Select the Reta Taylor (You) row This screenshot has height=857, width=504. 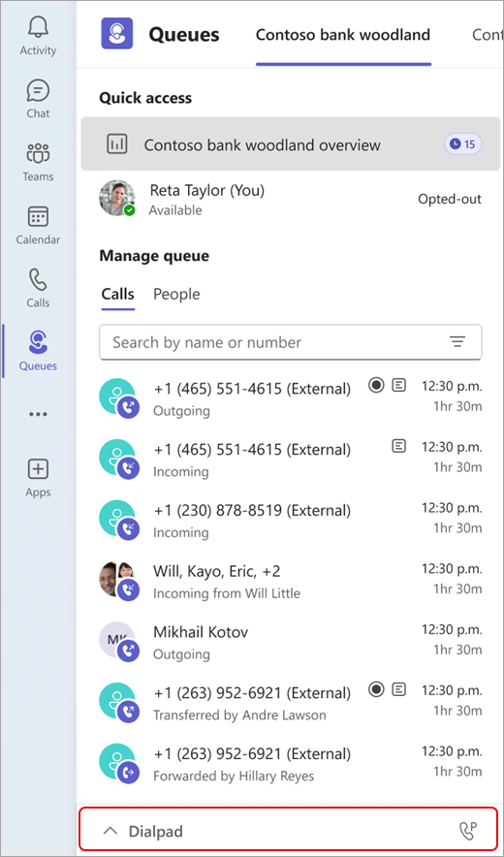click(290, 199)
